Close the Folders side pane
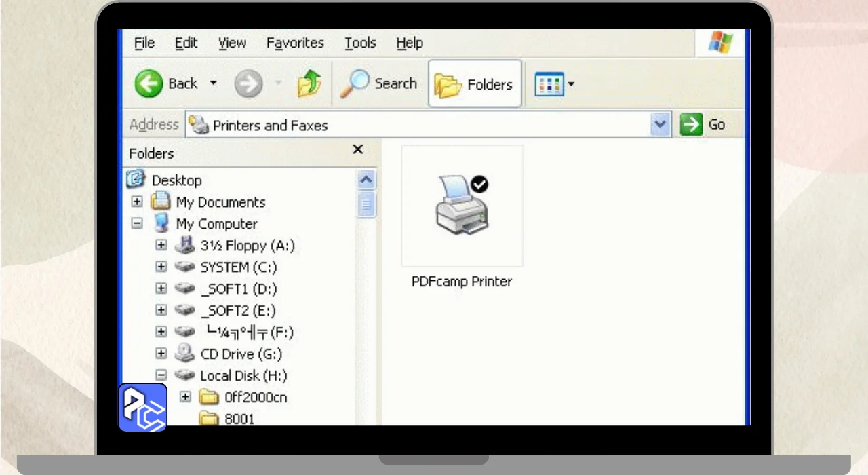 click(358, 150)
